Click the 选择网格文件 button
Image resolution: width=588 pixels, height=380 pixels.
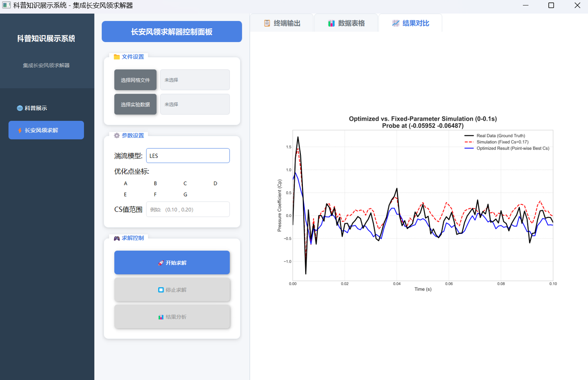click(135, 80)
